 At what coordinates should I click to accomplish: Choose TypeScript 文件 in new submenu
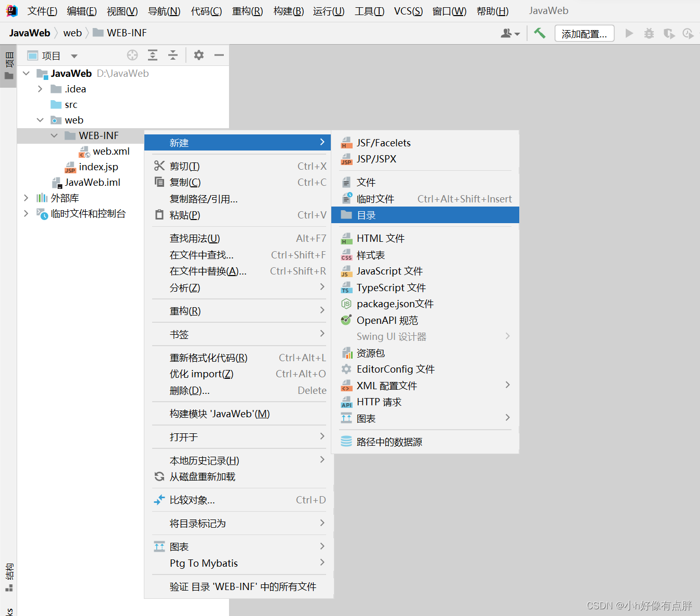pos(425,288)
